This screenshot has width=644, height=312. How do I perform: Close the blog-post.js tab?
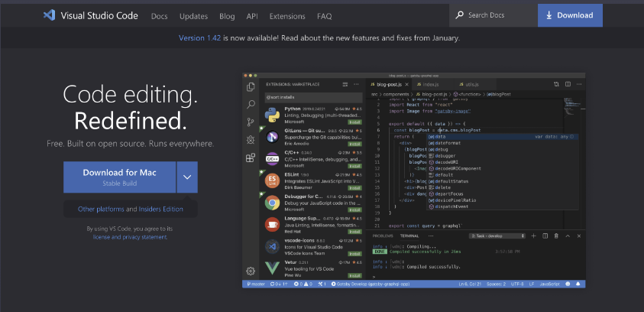(406, 85)
